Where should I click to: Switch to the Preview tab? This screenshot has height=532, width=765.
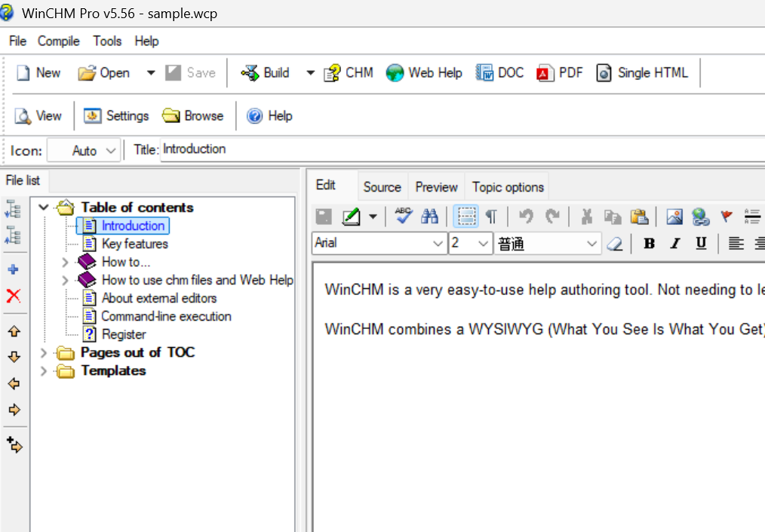pos(436,186)
